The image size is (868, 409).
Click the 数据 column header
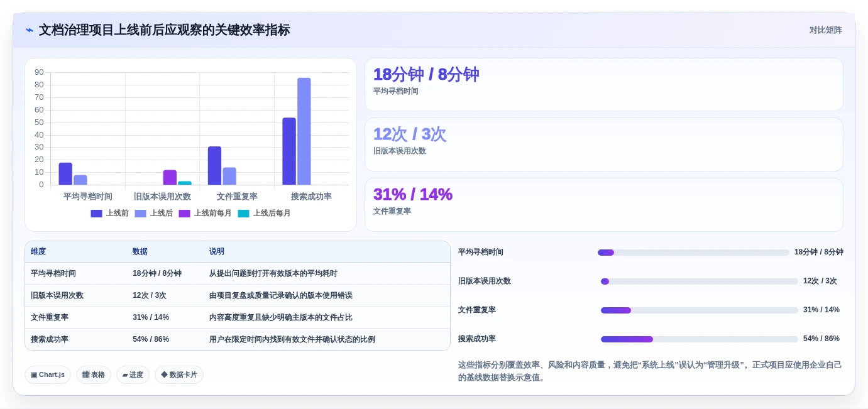tap(140, 251)
